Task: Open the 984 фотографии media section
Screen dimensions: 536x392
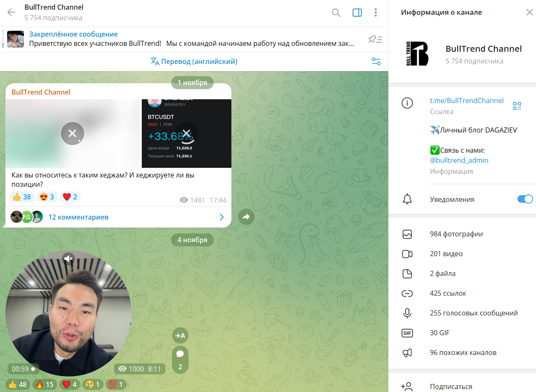Action: 456,234
